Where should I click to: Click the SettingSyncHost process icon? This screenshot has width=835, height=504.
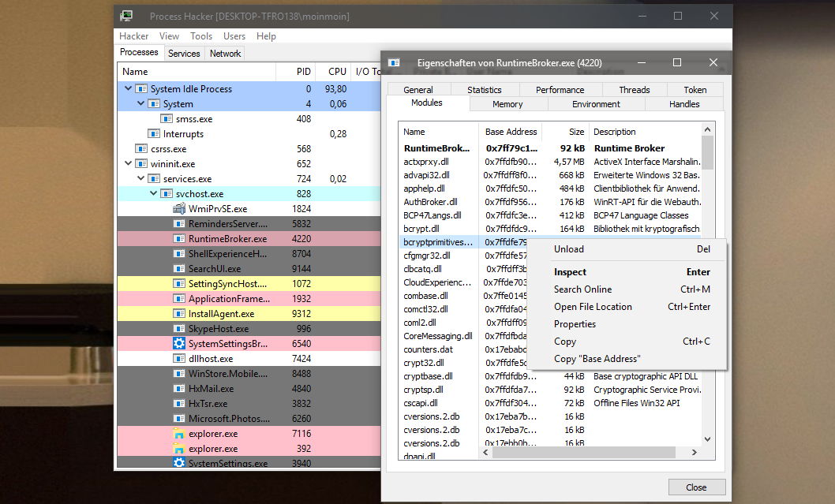(179, 284)
